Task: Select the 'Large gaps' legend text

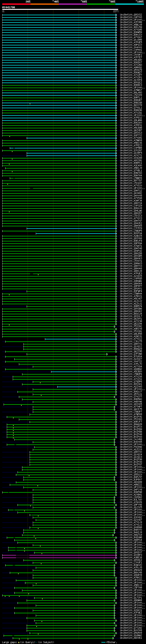Action: (x=10, y=642)
